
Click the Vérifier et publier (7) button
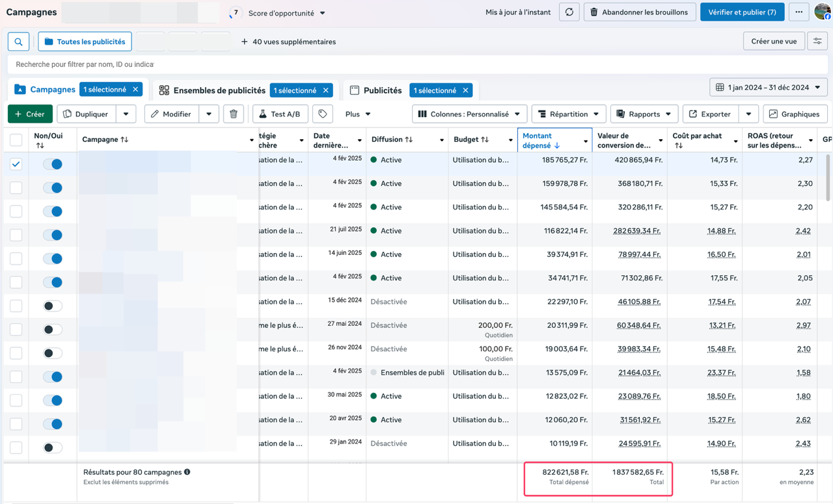742,12
